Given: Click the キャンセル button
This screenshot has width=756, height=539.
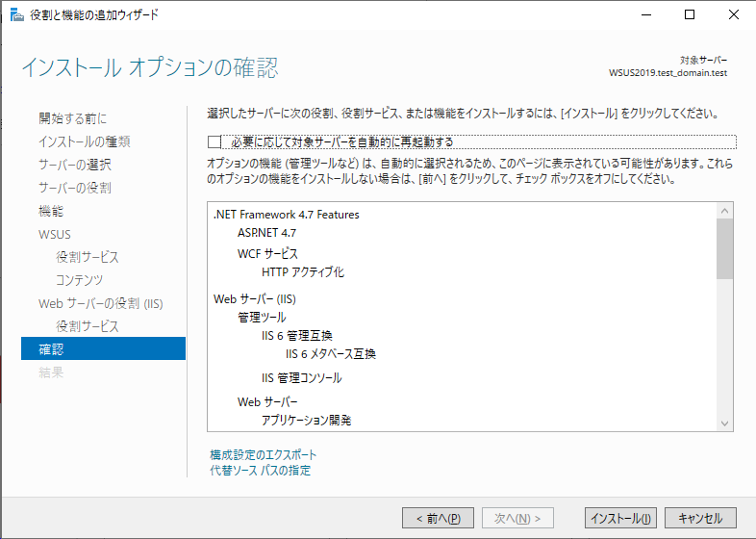Looking at the screenshot, I should coord(700,518).
